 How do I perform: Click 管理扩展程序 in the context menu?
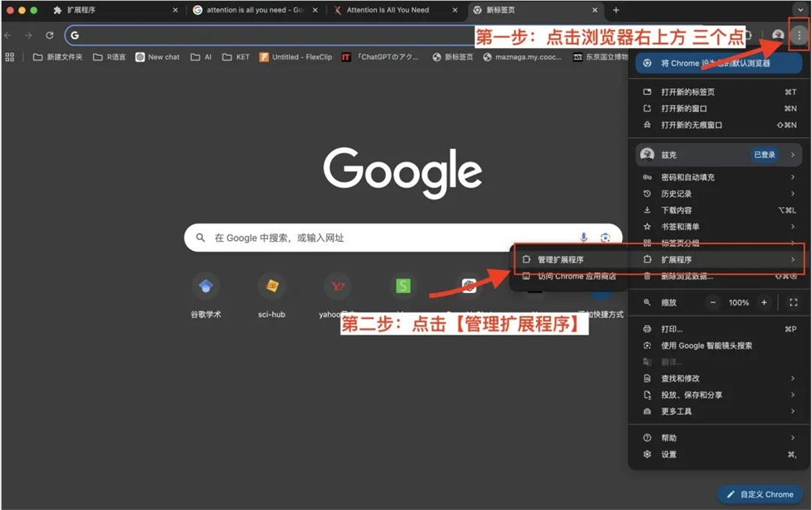pyautogui.click(x=560, y=258)
